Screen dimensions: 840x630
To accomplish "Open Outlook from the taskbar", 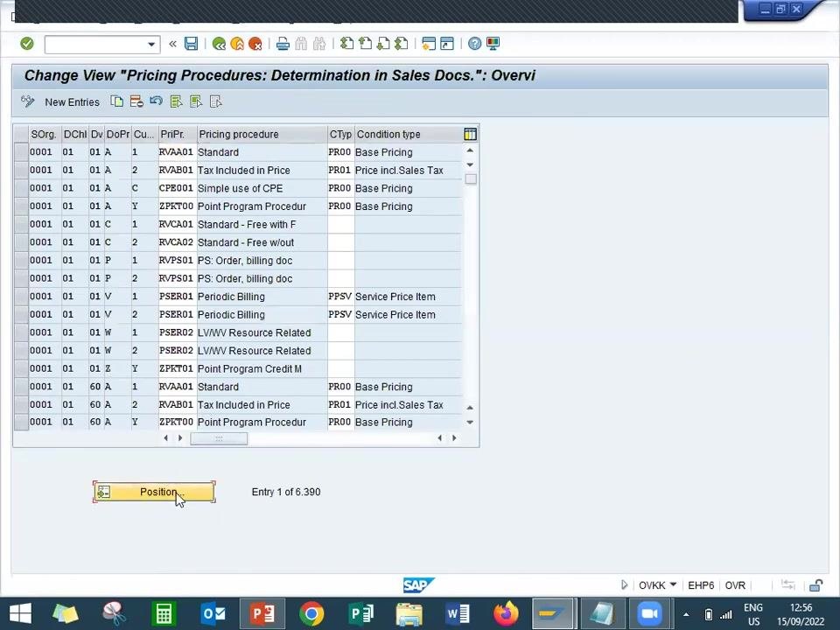I will (x=213, y=613).
